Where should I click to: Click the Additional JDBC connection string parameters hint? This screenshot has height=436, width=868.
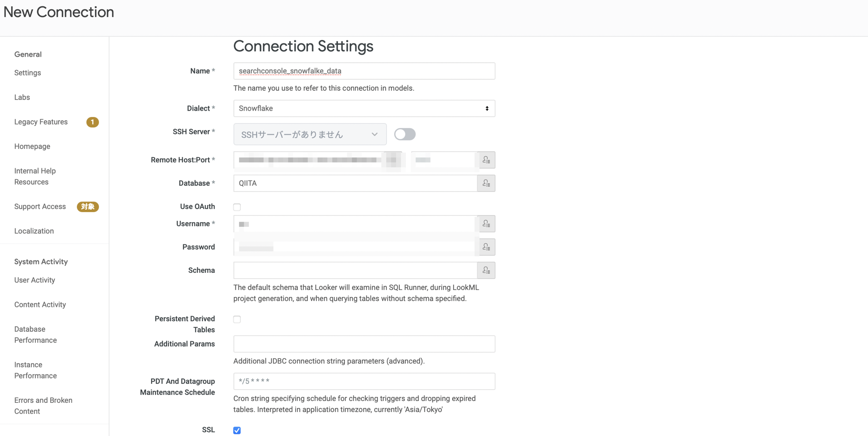(329, 361)
